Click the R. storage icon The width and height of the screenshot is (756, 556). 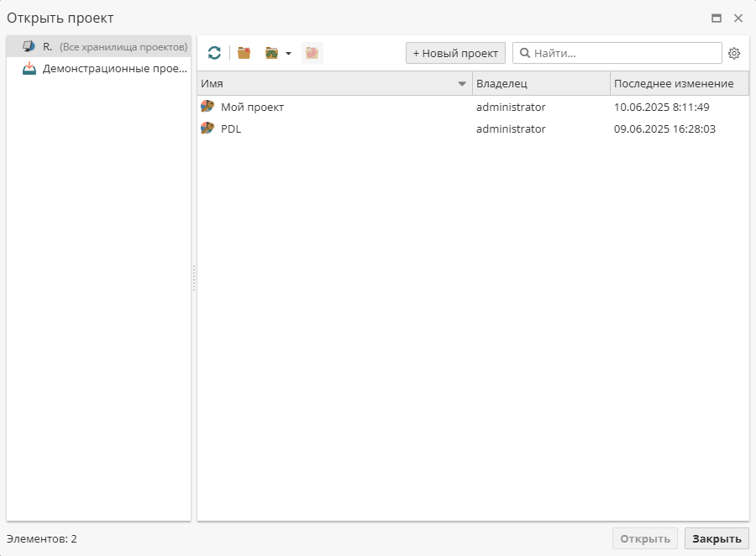(29, 46)
